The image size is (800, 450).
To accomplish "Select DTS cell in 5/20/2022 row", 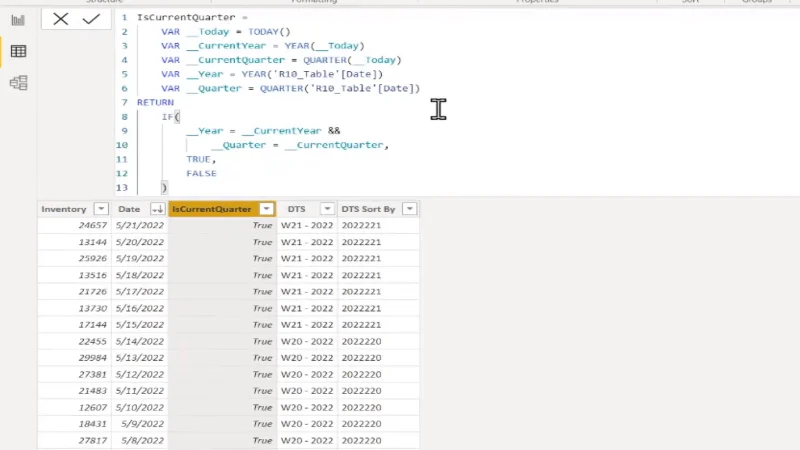I will tap(307, 242).
